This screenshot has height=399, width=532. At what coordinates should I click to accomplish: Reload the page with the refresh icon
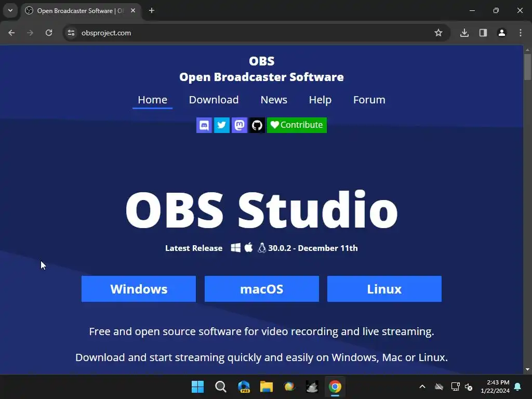(49, 33)
